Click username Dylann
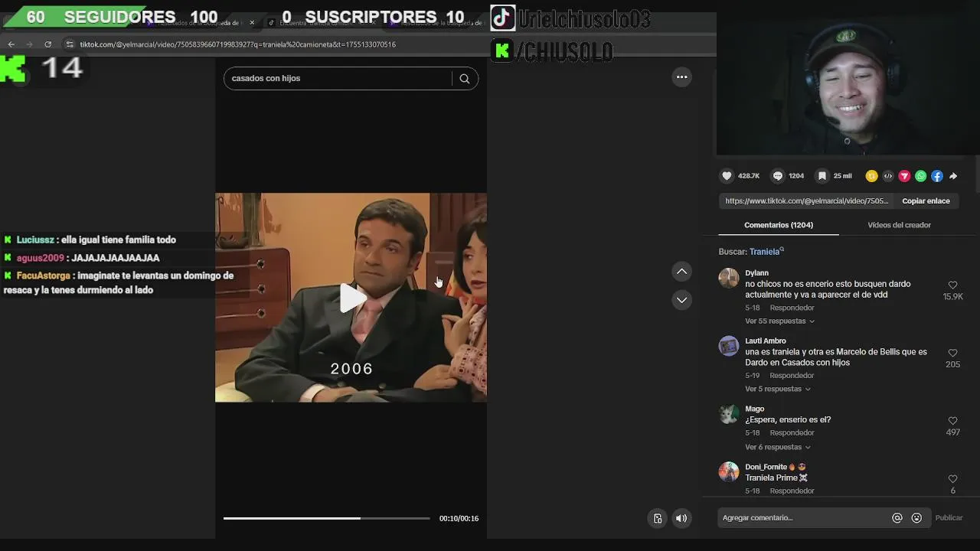The image size is (980, 551). [x=756, y=273]
